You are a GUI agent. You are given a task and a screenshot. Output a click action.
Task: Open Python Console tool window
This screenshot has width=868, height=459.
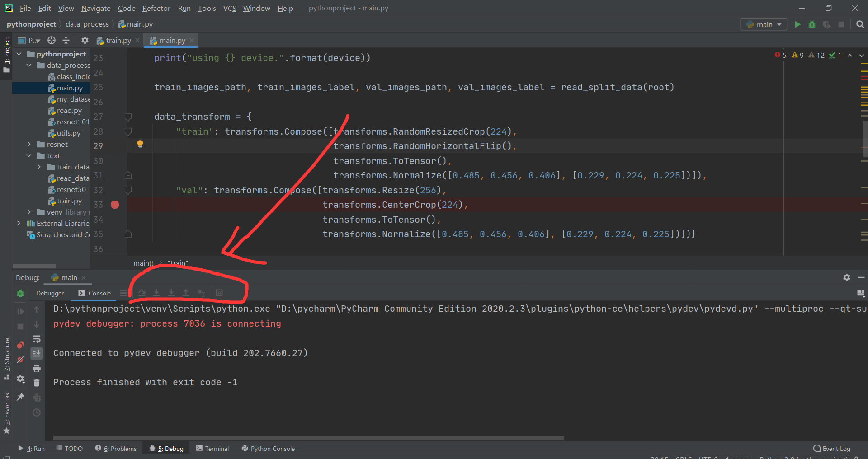[268, 448]
